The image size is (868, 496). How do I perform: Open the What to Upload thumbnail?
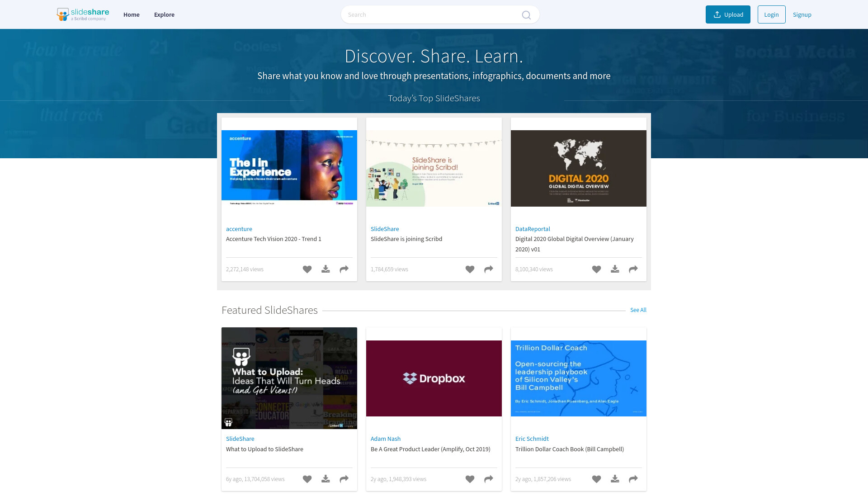click(289, 378)
